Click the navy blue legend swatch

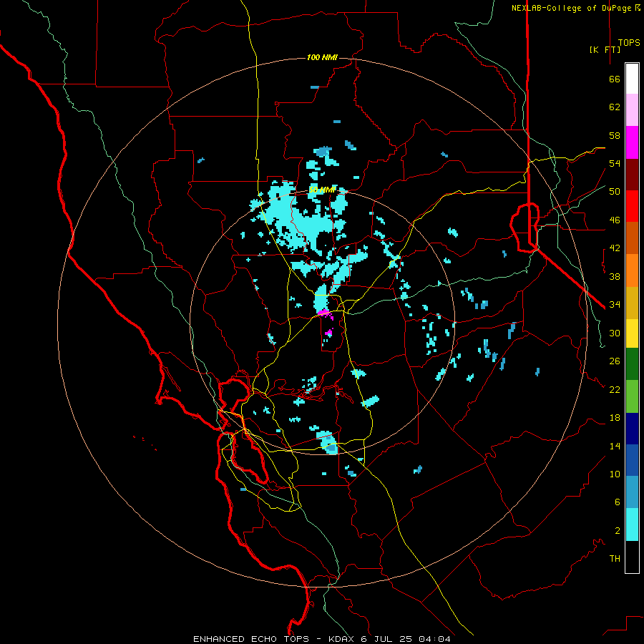[632, 429]
